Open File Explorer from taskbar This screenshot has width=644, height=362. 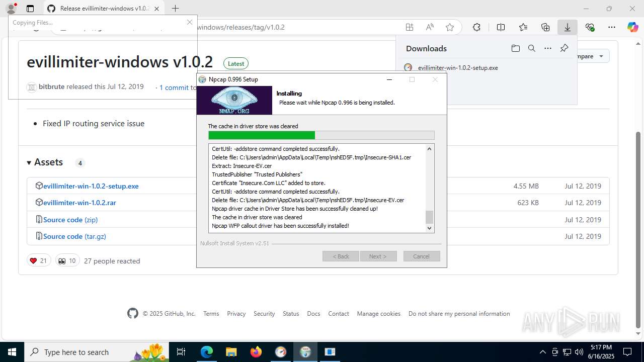[231, 352]
